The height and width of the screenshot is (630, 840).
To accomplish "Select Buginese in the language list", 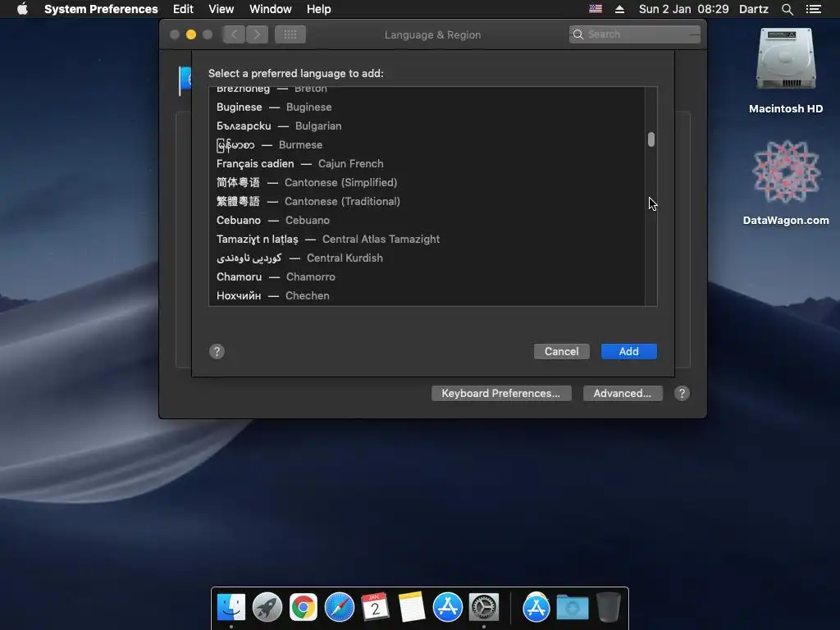I will coord(427,107).
